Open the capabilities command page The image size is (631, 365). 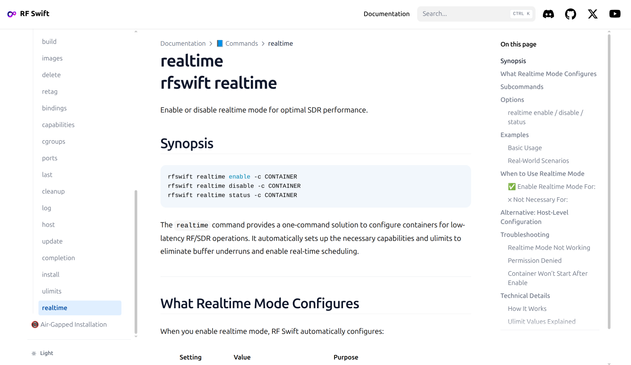click(58, 125)
